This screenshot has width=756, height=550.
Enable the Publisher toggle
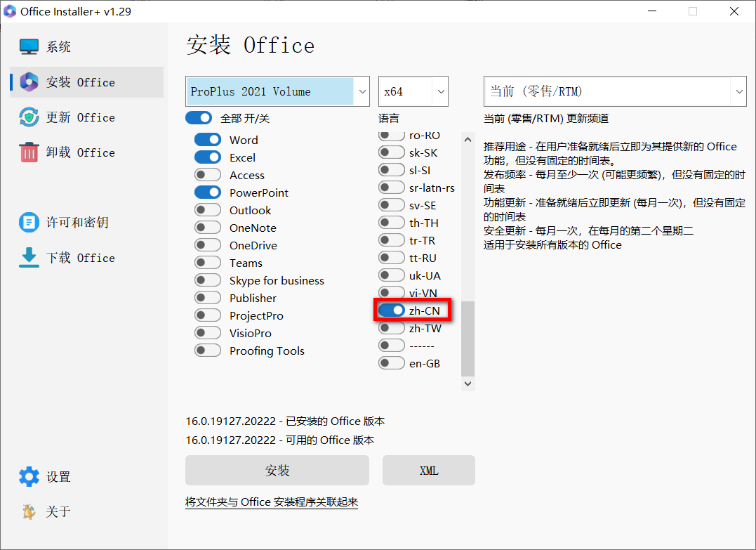click(208, 298)
